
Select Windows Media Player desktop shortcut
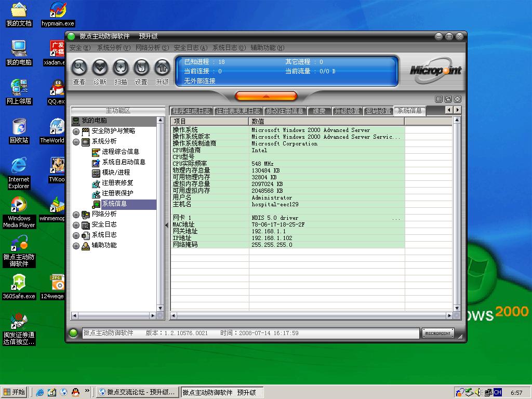(x=19, y=212)
